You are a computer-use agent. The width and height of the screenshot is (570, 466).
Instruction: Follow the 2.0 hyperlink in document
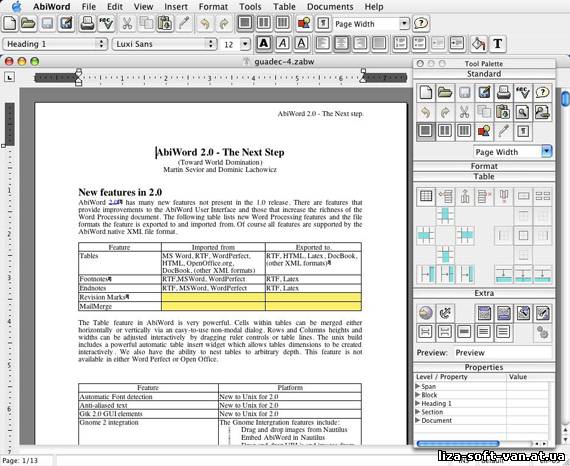click(x=114, y=202)
